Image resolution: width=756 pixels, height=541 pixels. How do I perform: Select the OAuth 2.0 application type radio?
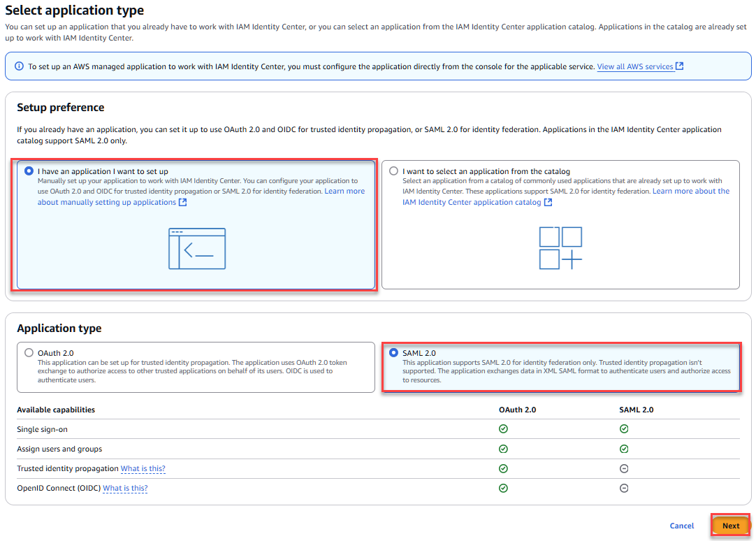point(29,353)
